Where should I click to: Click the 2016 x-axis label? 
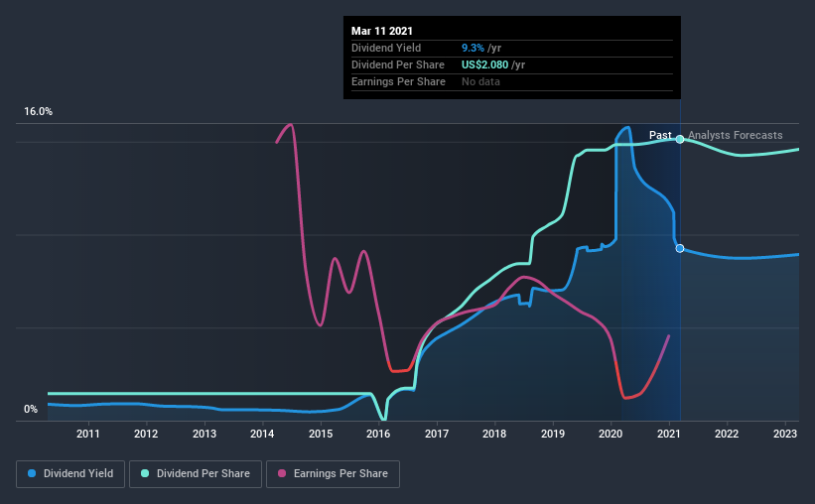378,434
